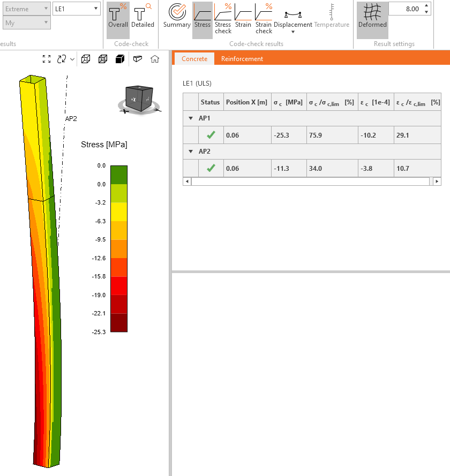This screenshot has width=450, height=476.
Task: Switch to wireframe cube view mode
Action: (x=86, y=59)
